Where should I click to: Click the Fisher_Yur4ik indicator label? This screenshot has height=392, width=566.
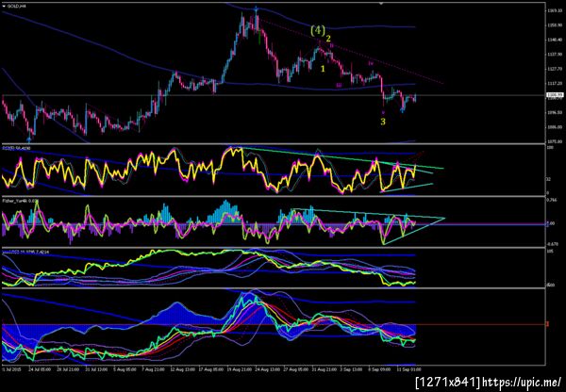coord(20,200)
